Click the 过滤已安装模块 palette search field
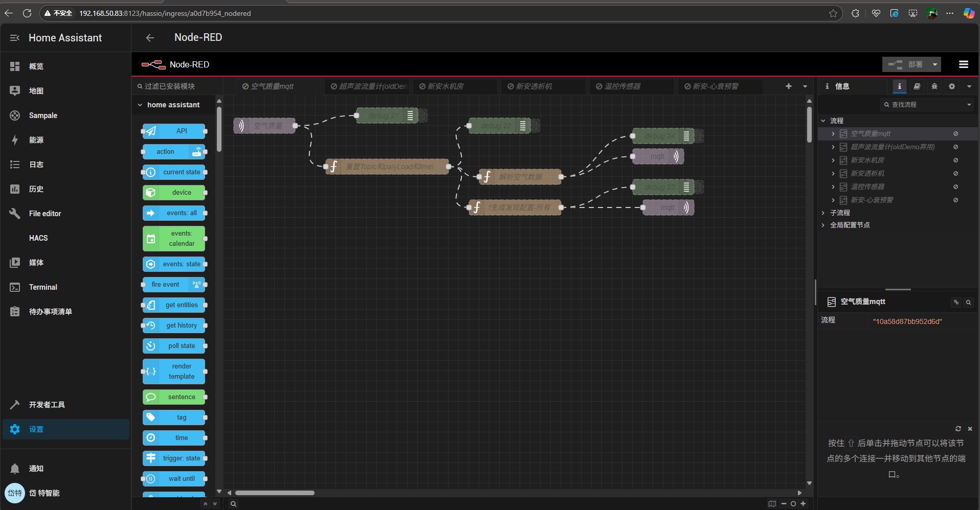980x510 pixels. (x=176, y=86)
